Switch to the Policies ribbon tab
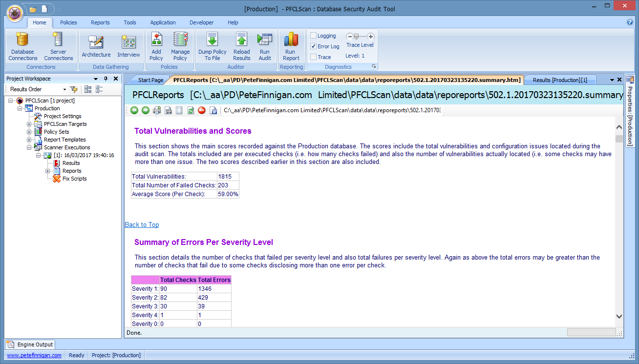 click(68, 22)
